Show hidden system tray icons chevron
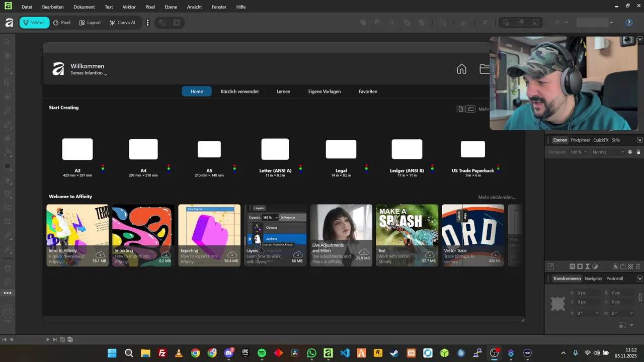 point(563,353)
